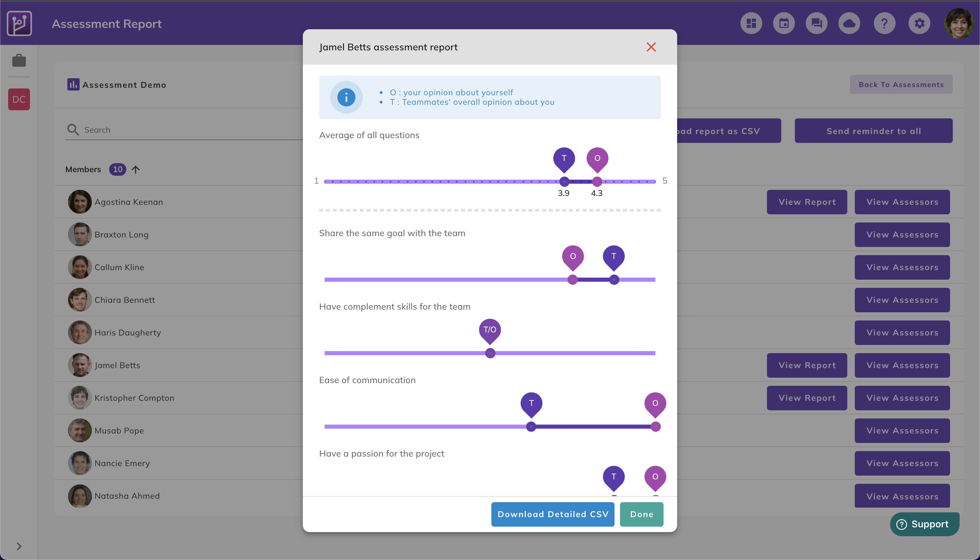Open the help question mark icon

pos(884,23)
